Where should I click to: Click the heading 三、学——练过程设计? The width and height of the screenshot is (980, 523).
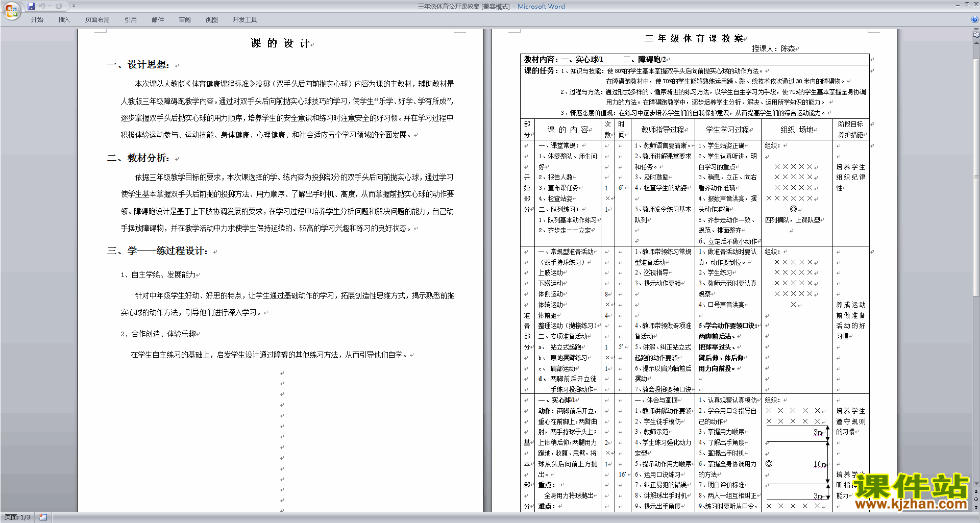click(157, 251)
